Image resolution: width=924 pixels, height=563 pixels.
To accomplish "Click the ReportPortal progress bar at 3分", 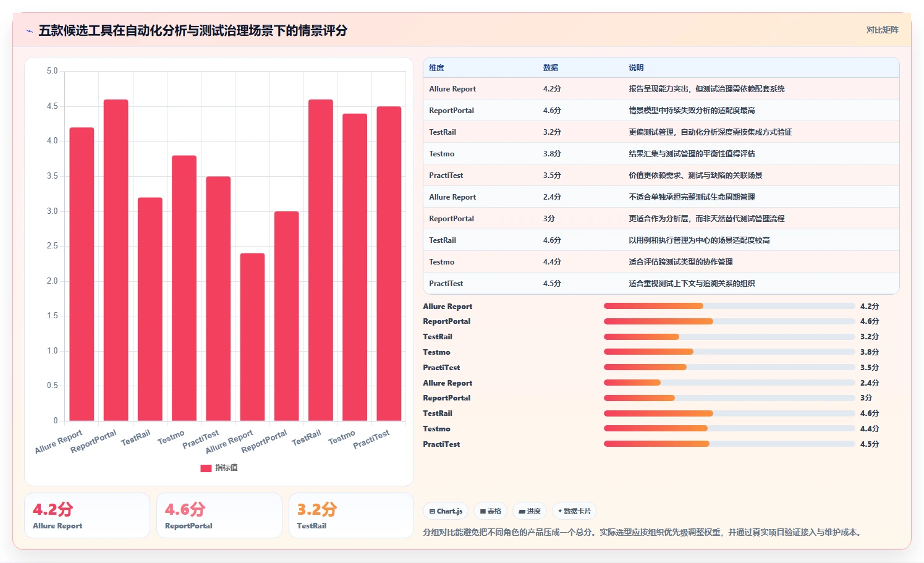I will pyautogui.click(x=729, y=398).
